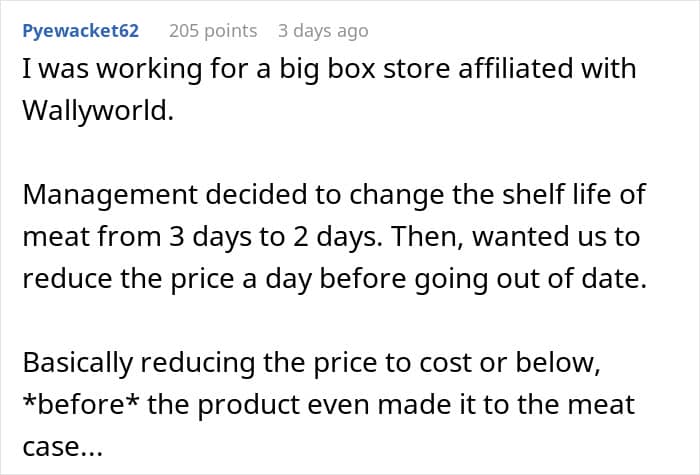Click the word 'Basically' in last paragraph
This screenshot has width=700, height=475.
click(78, 362)
